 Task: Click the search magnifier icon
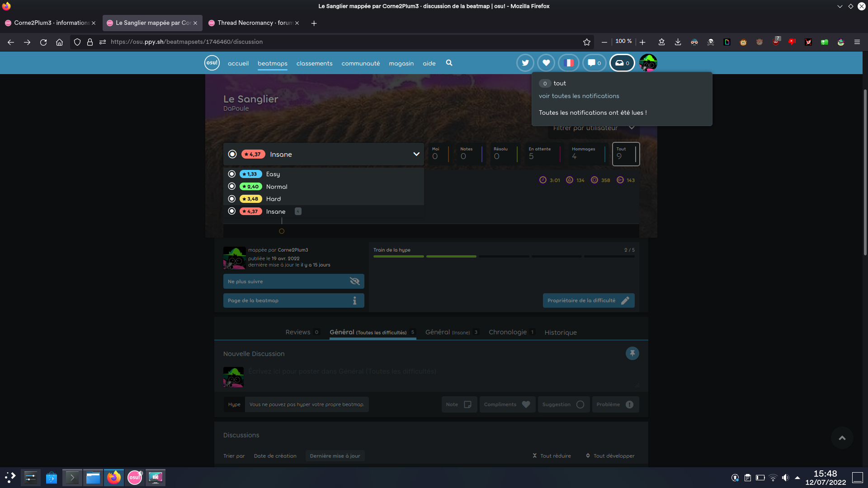(449, 63)
